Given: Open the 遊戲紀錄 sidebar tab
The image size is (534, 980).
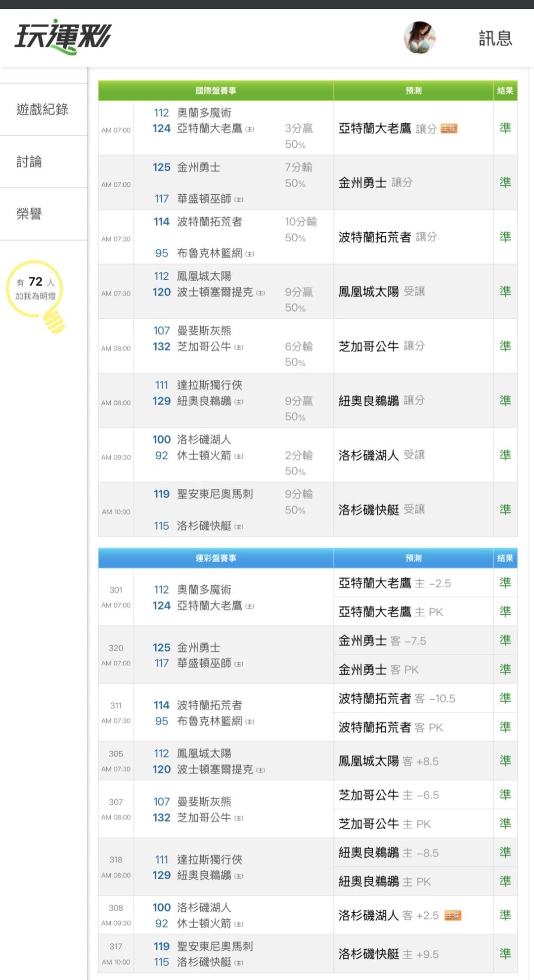Looking at the screenshot, I should (43, 109).
